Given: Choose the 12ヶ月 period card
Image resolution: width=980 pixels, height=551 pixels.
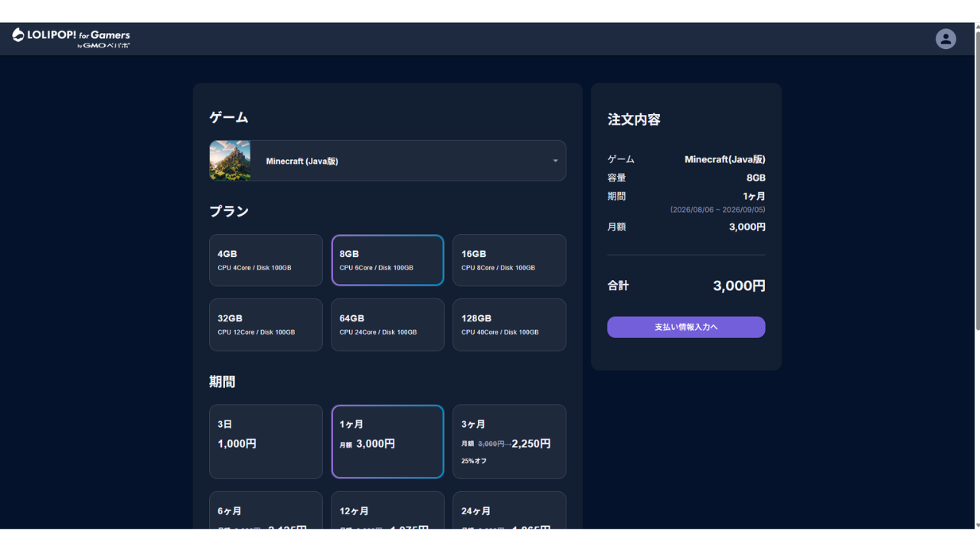Looking at the screenshot, I should tap(387, 510).
